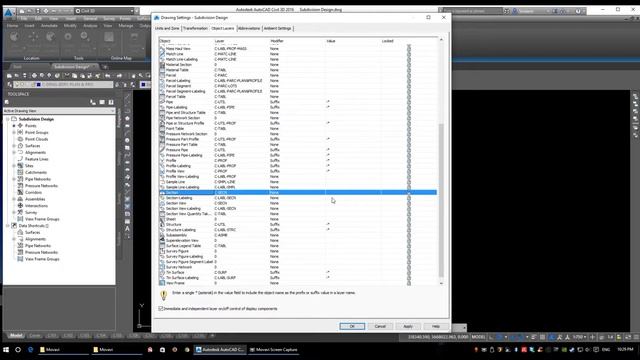Viewport: 640px width, 360px height.
Task: Click the AutoCAD Civil 3D application logo
Action: point(8,12)
